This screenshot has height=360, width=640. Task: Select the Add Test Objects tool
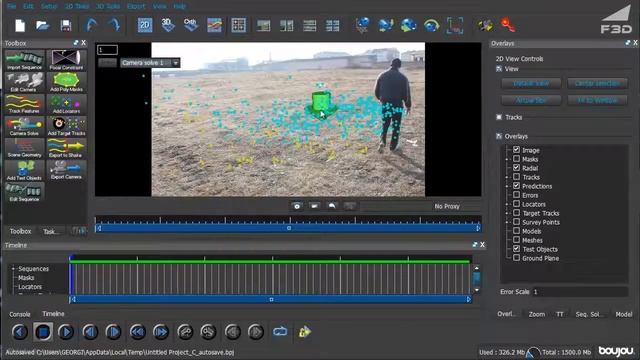24,170
